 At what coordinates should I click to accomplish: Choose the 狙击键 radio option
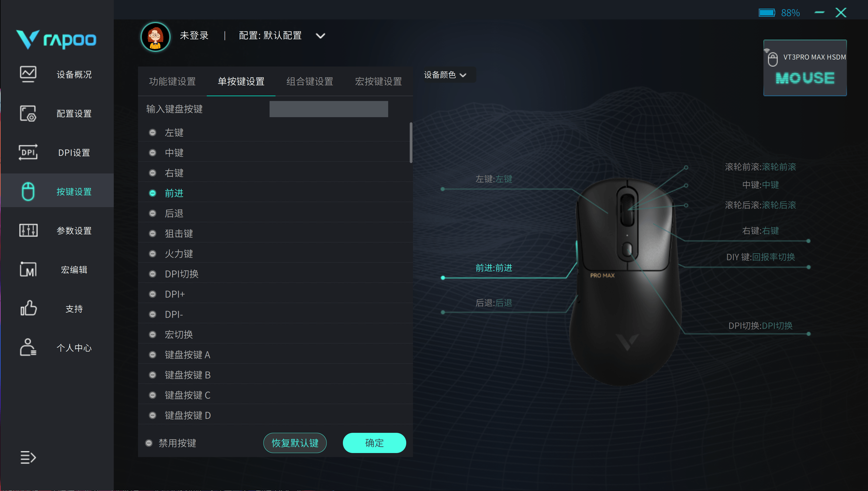[153, 234]
